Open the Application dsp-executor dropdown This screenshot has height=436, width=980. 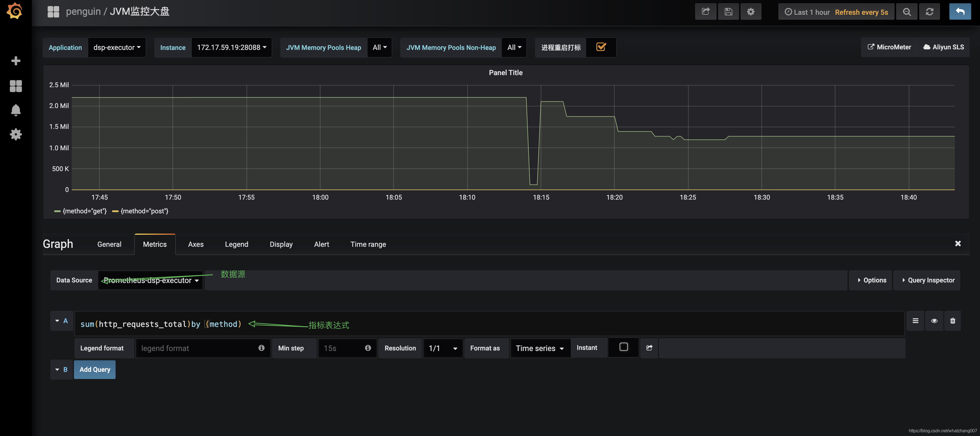pyautogui.click(x=117, y=48)
